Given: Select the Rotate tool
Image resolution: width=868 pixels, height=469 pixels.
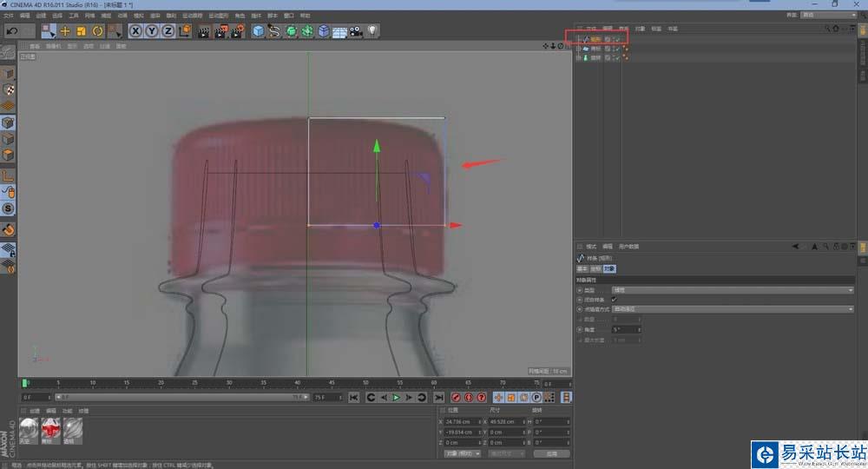Looking at the screenshot, I should click(97, 31).
